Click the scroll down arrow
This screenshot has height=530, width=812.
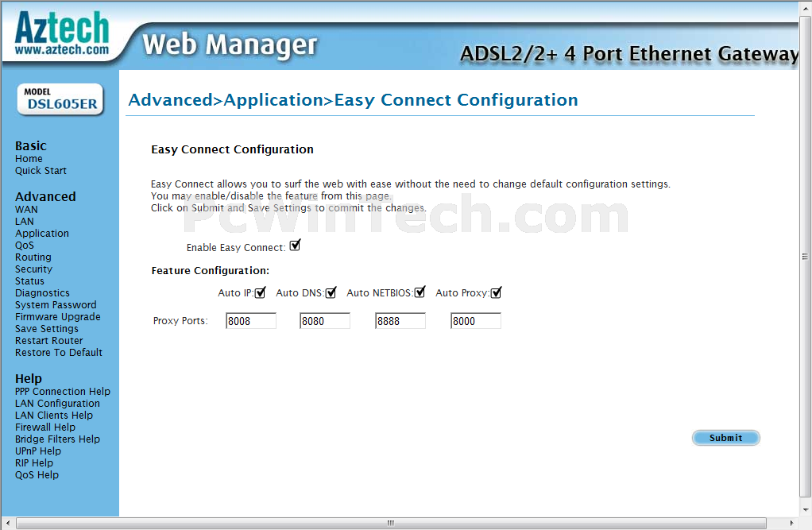806,510
